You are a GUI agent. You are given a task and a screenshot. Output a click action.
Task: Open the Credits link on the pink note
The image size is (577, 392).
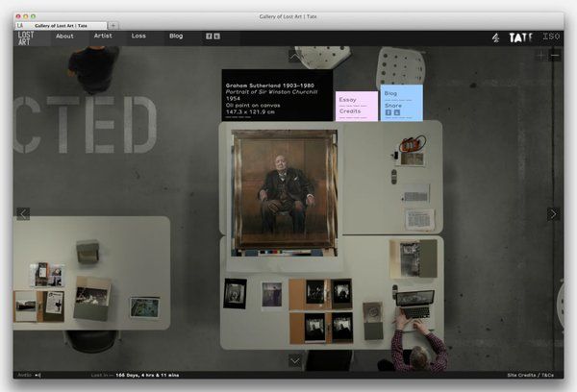click(350, 110)
